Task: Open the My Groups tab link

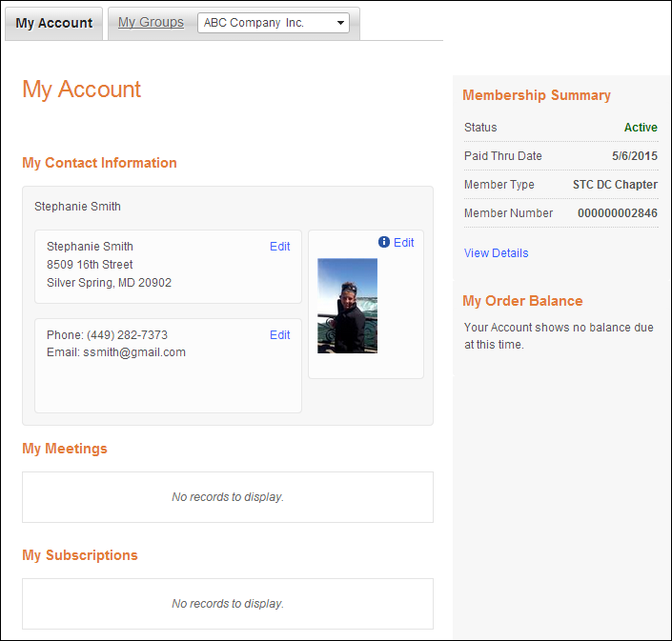Action: [x=151, y=22]
